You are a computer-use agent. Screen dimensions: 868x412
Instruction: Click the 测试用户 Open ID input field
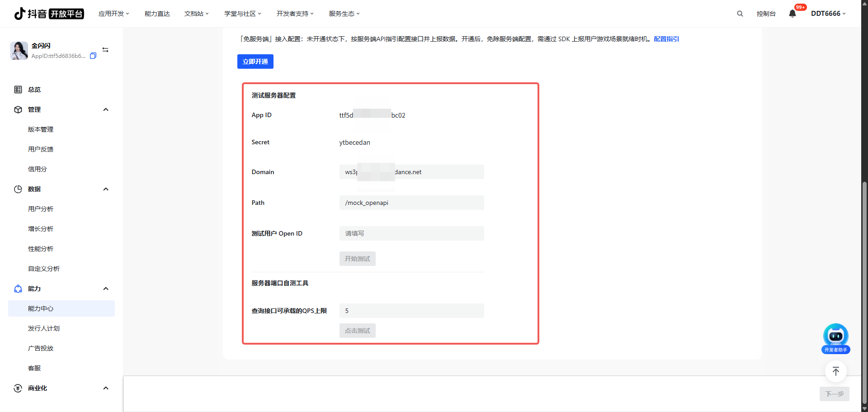coord(411,233)
